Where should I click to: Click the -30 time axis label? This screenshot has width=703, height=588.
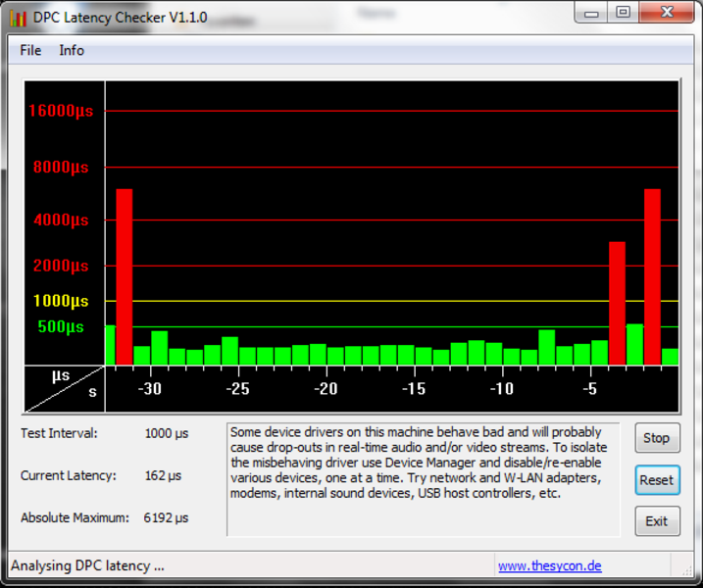[x=150, y=388]
